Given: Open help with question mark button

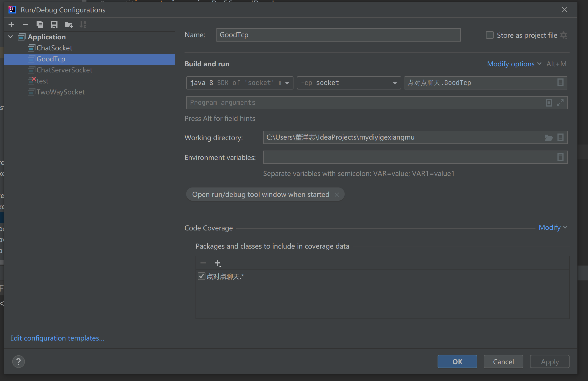Looking at the screenshot, I should [18, 361].
